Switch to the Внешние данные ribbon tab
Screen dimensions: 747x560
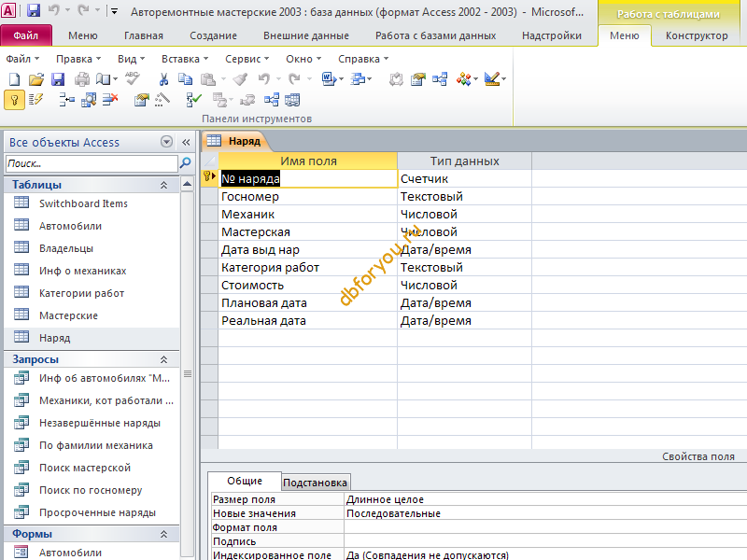tap(306, 35)
